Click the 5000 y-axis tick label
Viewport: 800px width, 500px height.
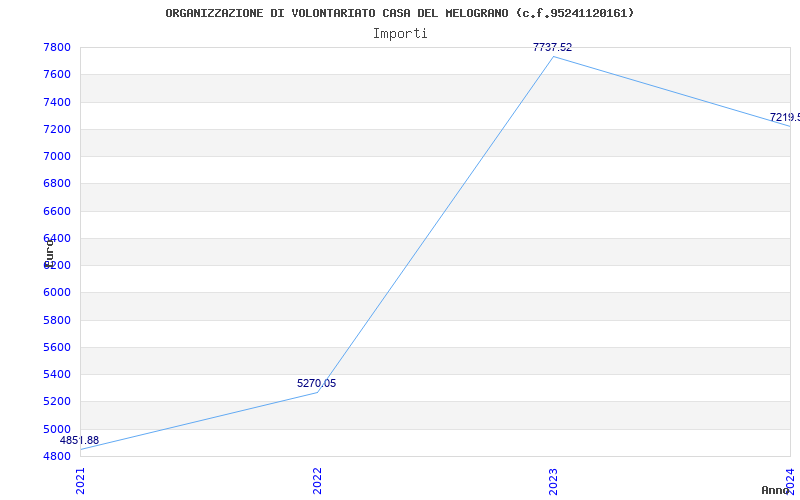click(x=57, y=429)
